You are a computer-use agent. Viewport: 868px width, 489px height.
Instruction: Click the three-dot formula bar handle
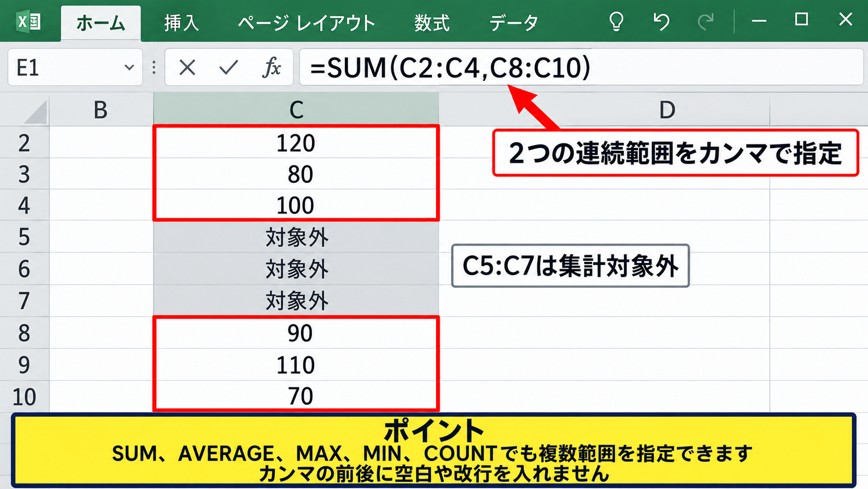point(154,67)
